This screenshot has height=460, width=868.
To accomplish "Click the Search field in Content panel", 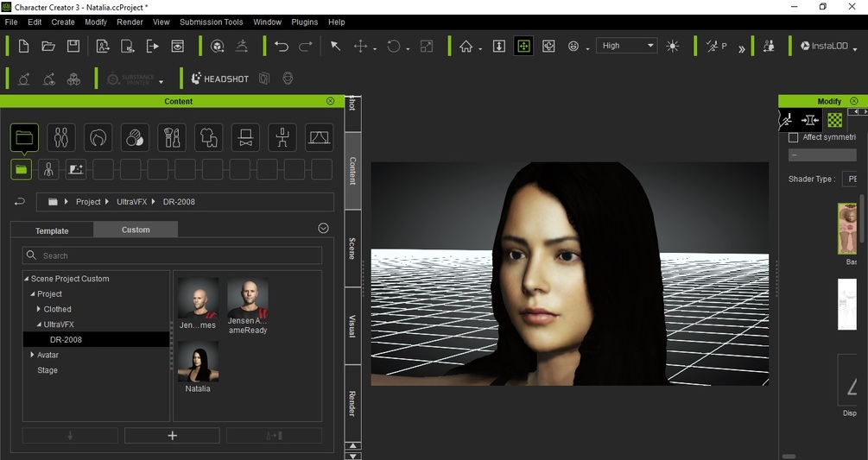I will coord(172,255).
